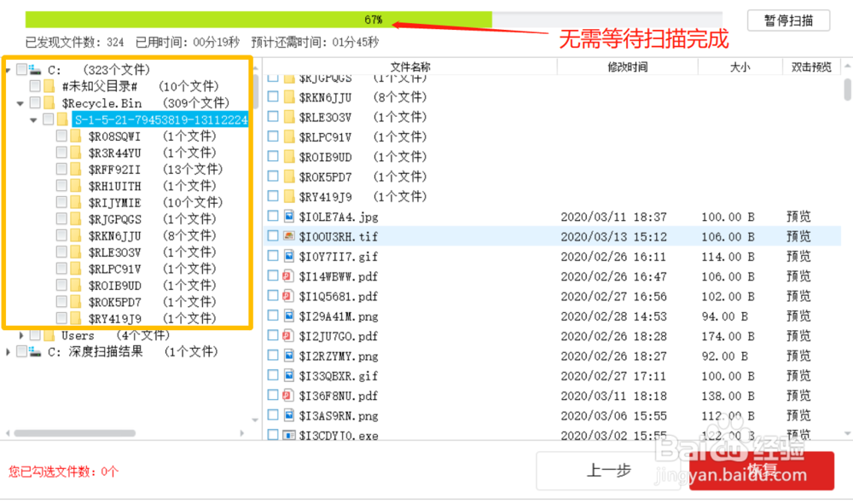Select the C: drive icon in the tree
The width and height of the screenshot is (853, 504).
37,70
